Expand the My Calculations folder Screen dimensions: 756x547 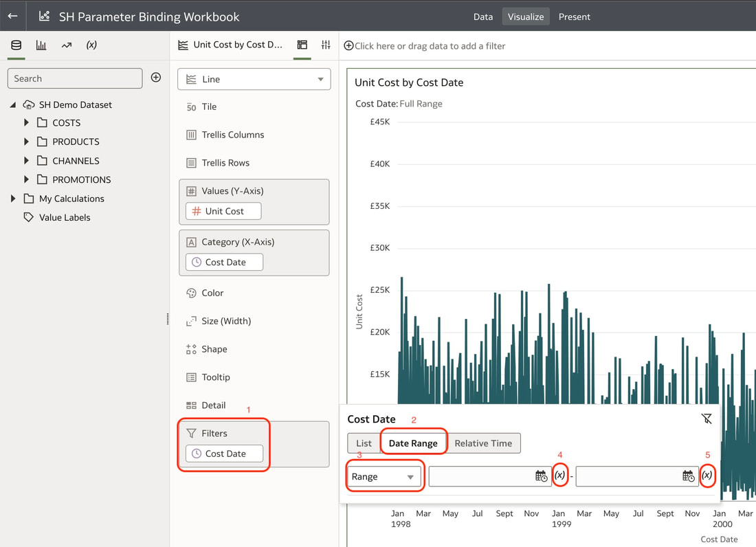coord(13,198)
